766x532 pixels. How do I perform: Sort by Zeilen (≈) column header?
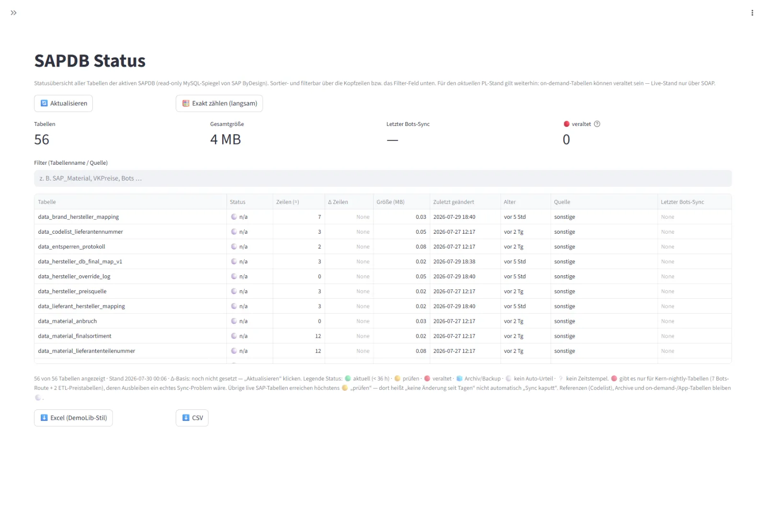[299, 202]
